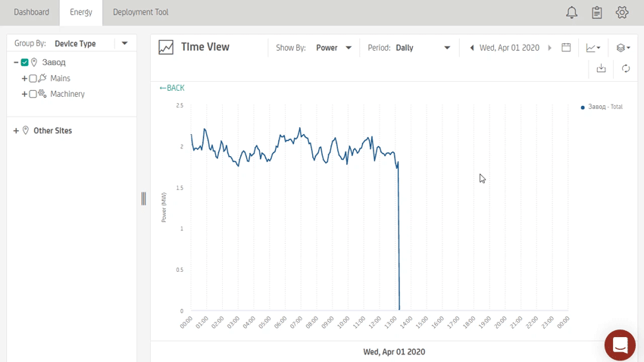Switch to the Dashboard tab
Viewport: 644px width, 362px height.
pyautogui.click(x=31, y=12)
